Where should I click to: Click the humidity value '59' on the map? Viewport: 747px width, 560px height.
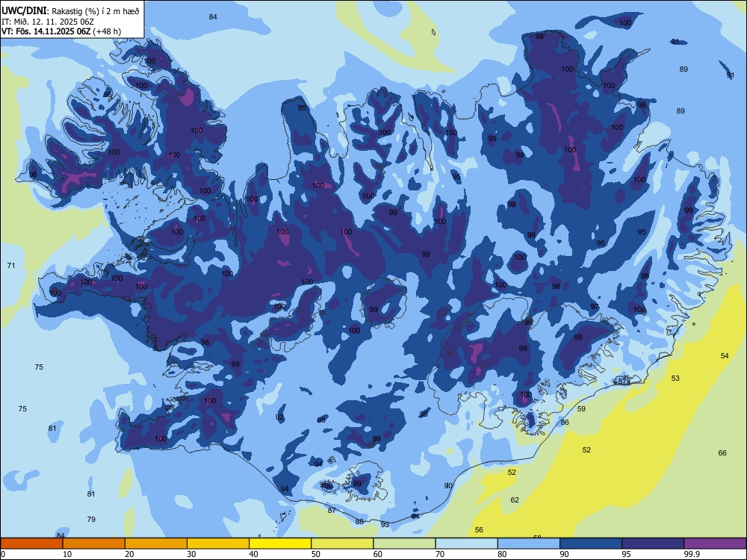point(581,408)
